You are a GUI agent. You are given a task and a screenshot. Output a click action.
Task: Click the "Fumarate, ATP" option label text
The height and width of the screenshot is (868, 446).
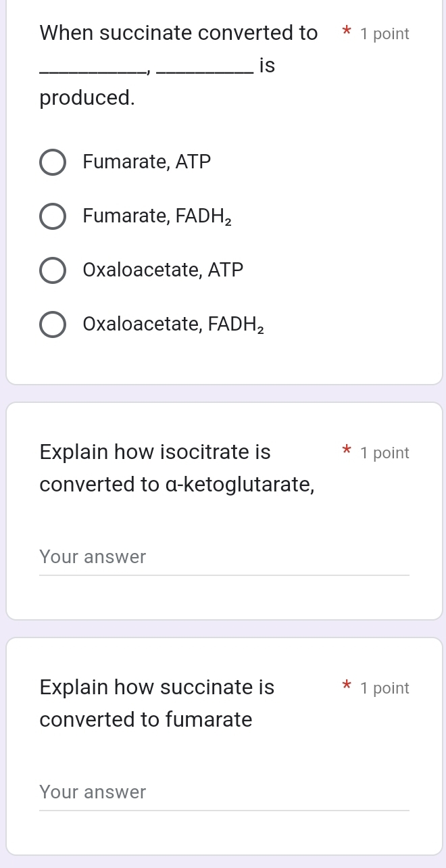pyautogui.click(x=147, y=162)
